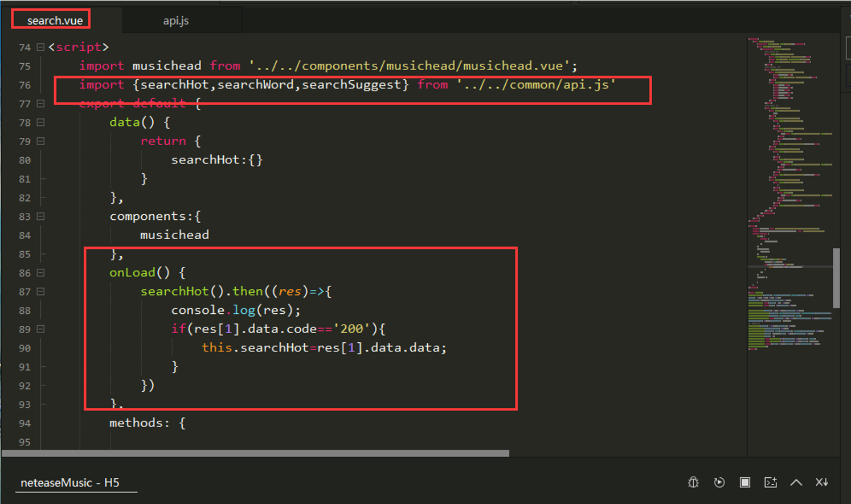Switch to the api.js tab
Screen dimensions: 851x504
coord(176,21)
